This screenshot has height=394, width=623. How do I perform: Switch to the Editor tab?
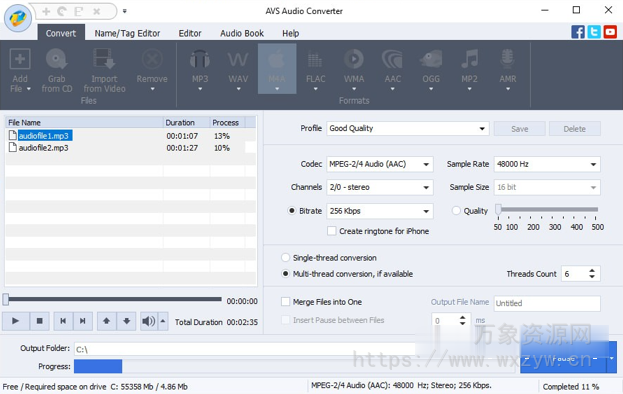(x=190, y=33)
